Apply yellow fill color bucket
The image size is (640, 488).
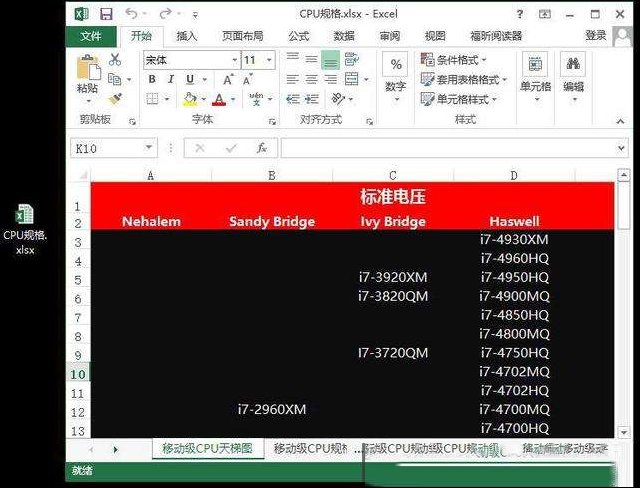190,99
